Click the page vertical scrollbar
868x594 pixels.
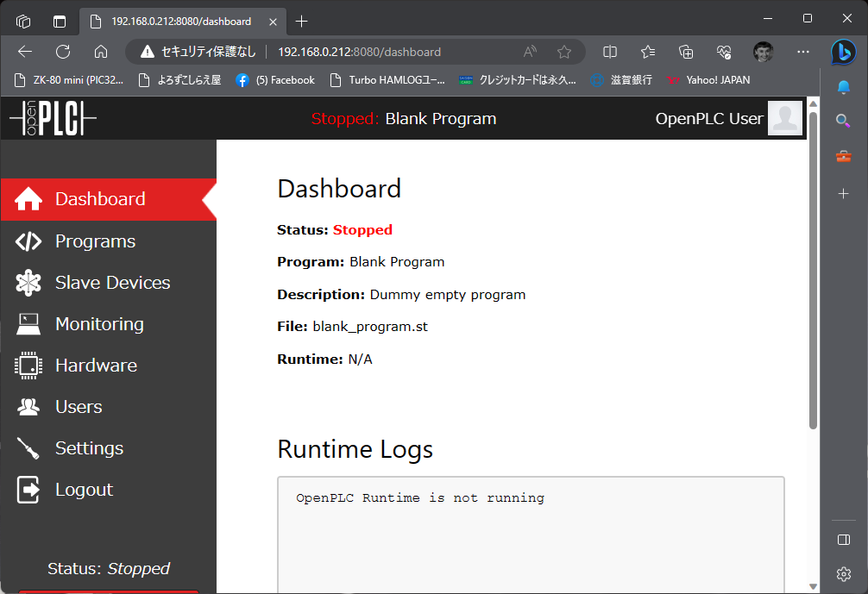pyautogui.click(x=813, y=271)
